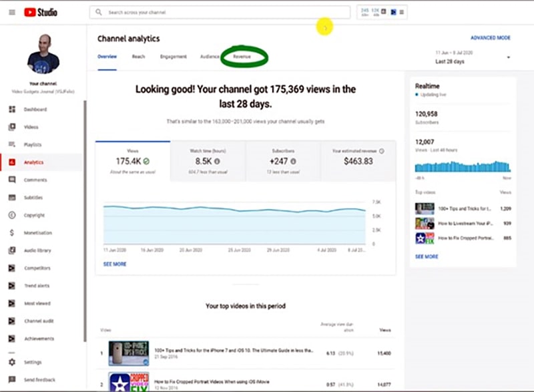The width and height of the screenshot is (534, 392).
Task: Click the channel profile picture
Action: click(43, 54)
